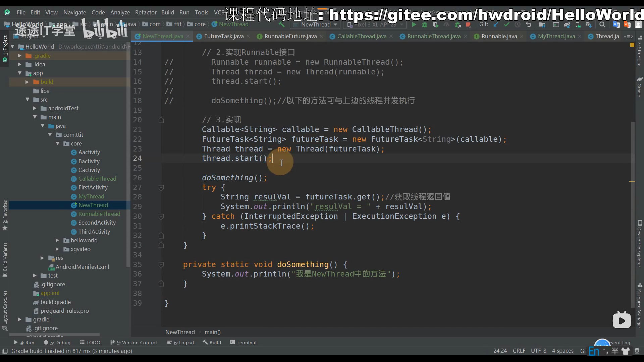Click the Build hammer icon
644x362 pixels.
tap(281, 24)
